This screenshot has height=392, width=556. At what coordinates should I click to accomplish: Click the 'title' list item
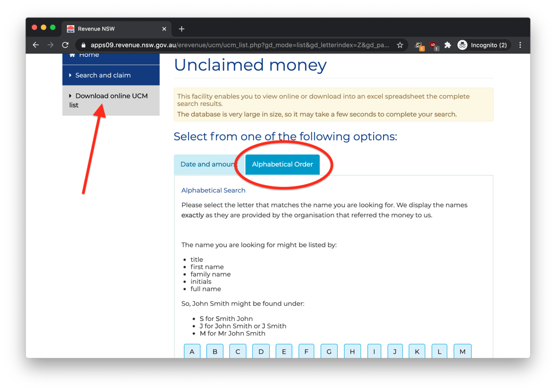(x=197, y=260)
